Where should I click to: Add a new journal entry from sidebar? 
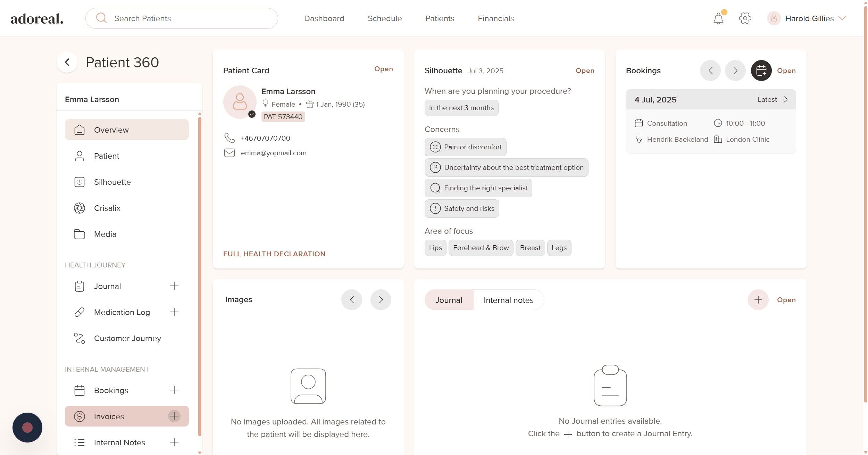[174, 286]
